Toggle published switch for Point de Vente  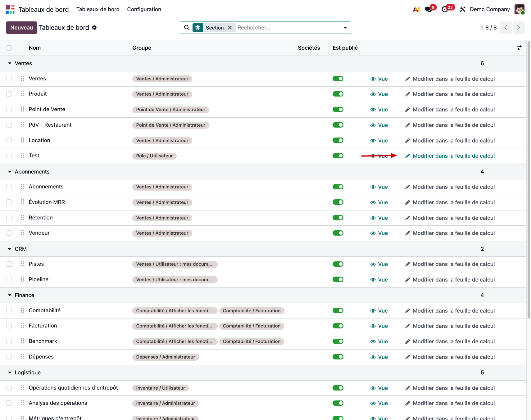pos(338,110)
